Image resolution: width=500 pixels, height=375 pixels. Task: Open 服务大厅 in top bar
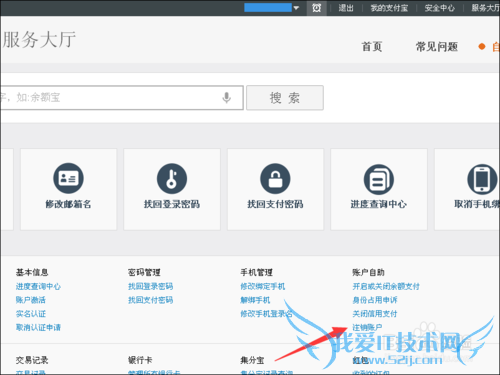(485, 8)
